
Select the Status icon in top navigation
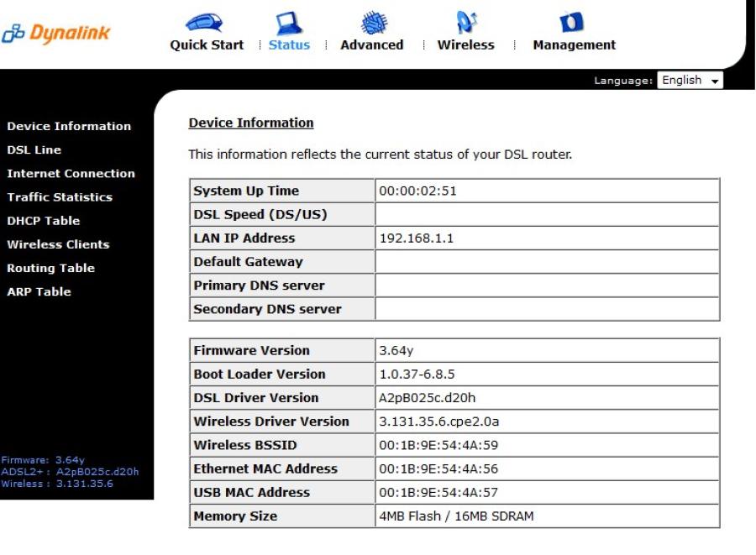tap(289, 25)
